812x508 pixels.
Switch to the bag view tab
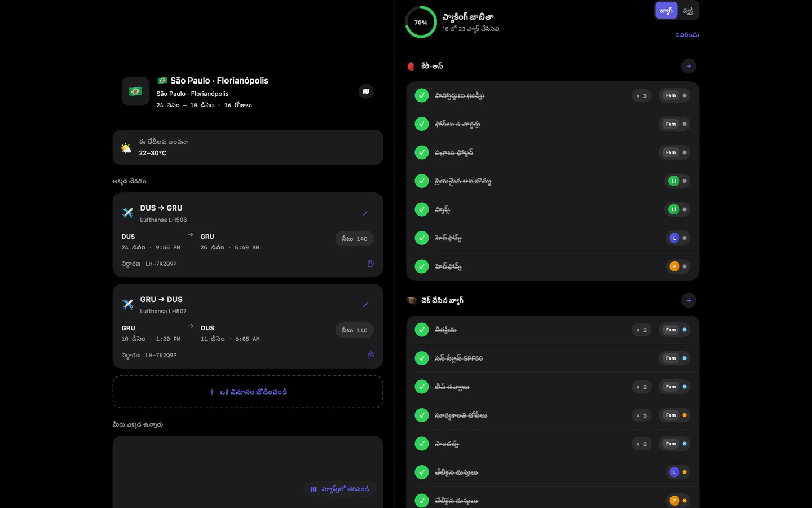[x=666, y=10]
